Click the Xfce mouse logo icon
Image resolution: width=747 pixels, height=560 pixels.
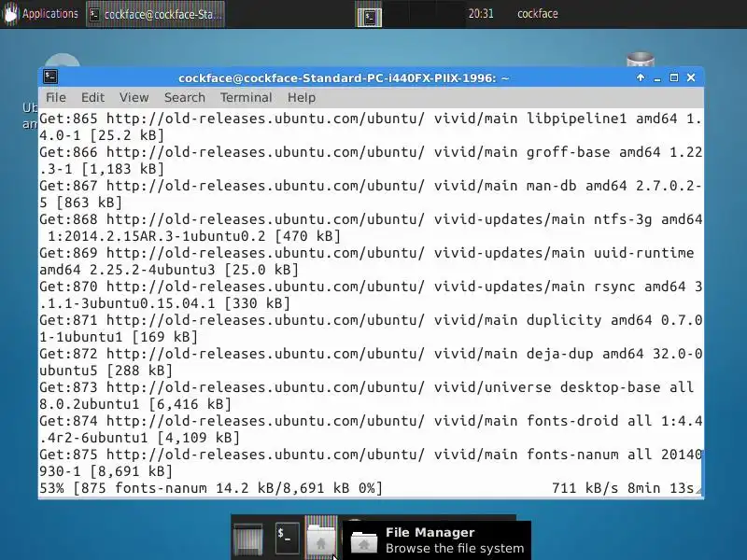tap(10, 13)
